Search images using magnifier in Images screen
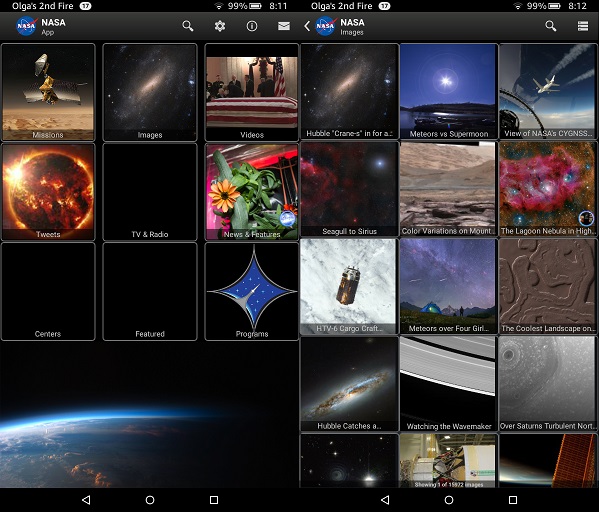Viewport: 600px width, 512px height. click(x=551, y=26)
